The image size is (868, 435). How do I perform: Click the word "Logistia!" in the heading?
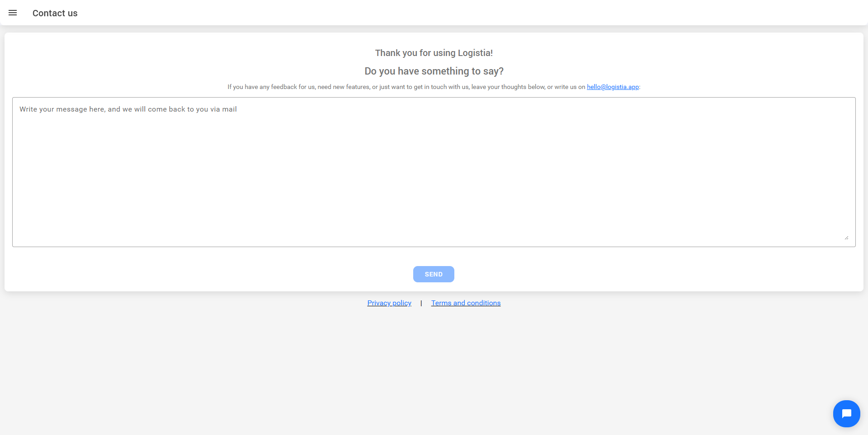475,53
